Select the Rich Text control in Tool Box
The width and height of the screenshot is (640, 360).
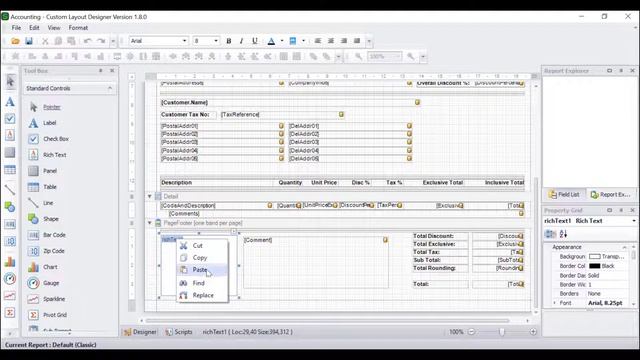tap(55, 155)
